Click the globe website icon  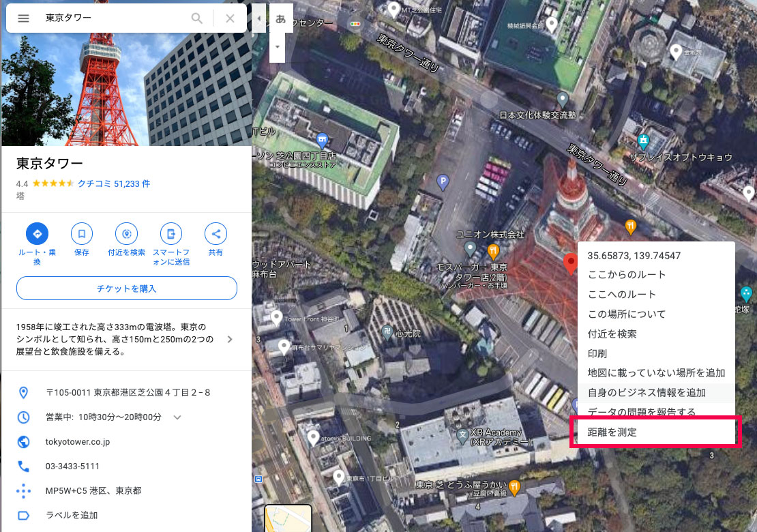23,442
